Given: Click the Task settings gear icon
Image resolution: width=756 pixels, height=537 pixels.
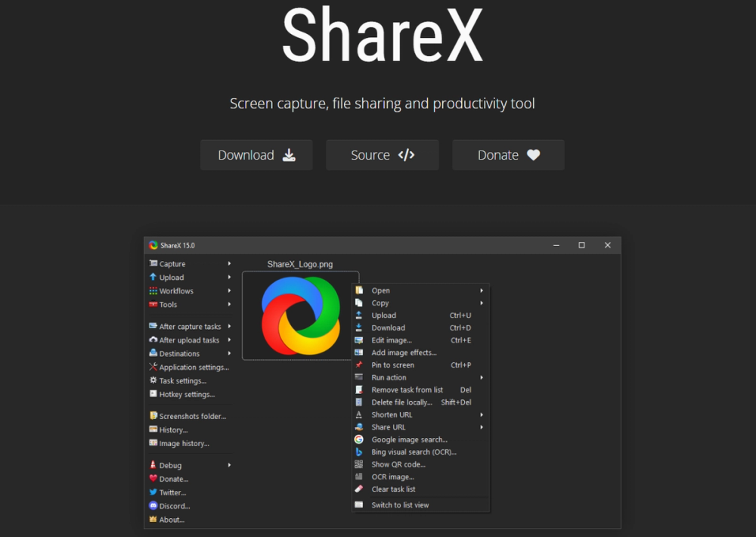Looking at the screenshot, I should click(153, 380).
